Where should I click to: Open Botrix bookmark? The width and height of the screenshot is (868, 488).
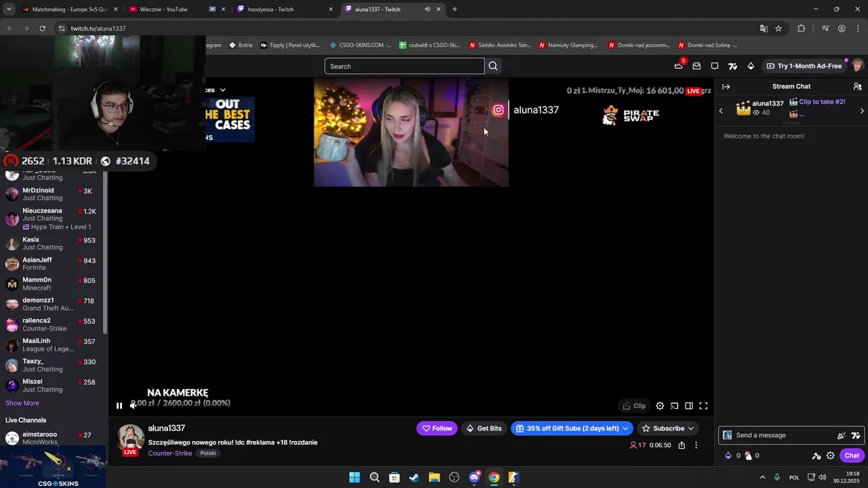click(x=241, y=45)
